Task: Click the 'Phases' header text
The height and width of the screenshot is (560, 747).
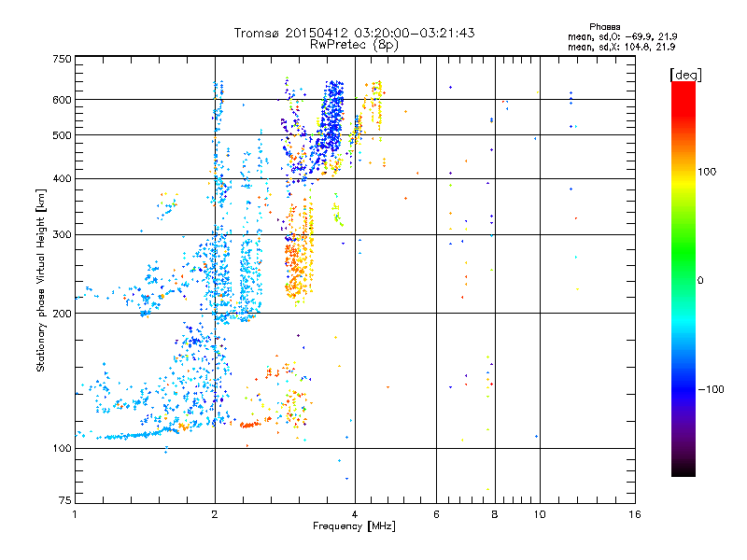Action: click(x=604, y=27)
